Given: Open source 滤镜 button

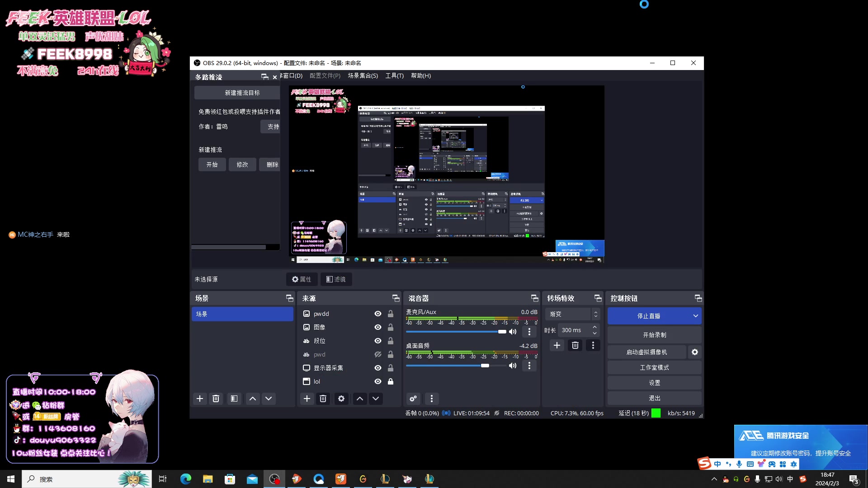Looking at the screenshot, I should click(x=336, y=279).
